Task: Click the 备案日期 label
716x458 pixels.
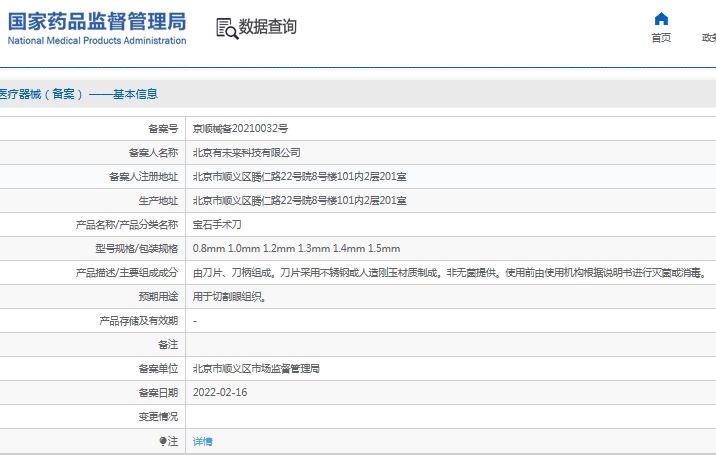Action: pos(158,392)
